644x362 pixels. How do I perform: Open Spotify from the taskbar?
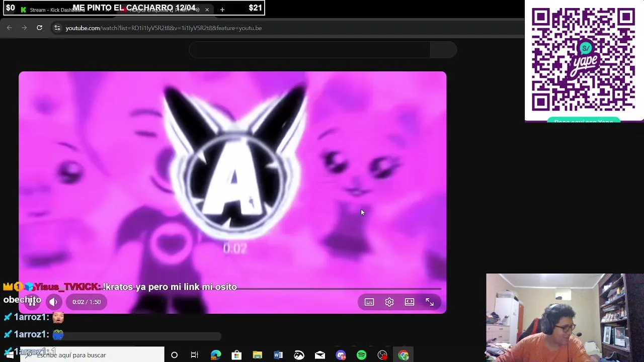[362, 355]
